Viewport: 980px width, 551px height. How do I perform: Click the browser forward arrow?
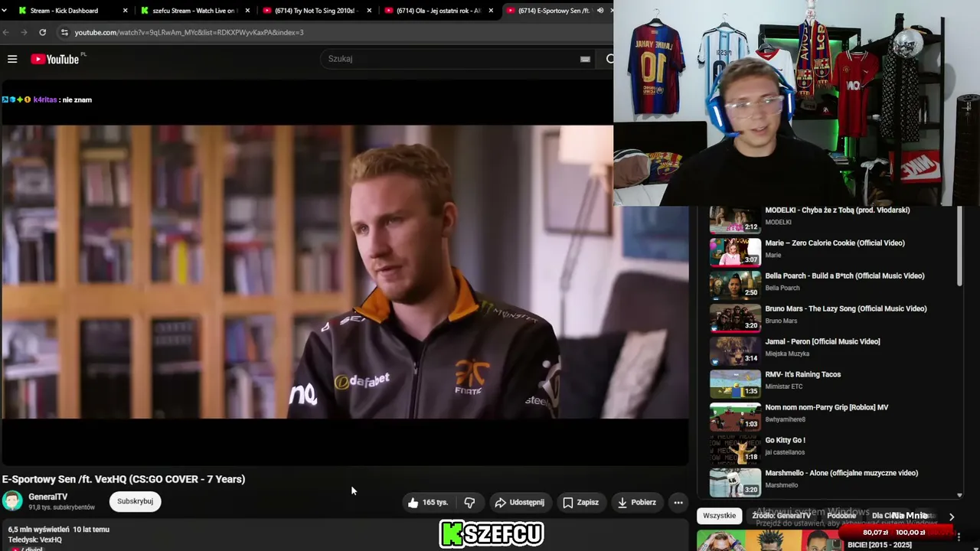[x=24, y=32]
